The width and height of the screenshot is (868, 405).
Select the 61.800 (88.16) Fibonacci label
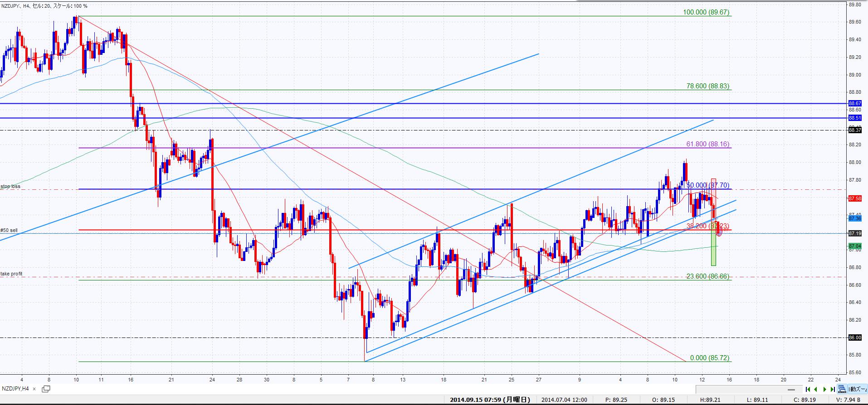[707, 144]
